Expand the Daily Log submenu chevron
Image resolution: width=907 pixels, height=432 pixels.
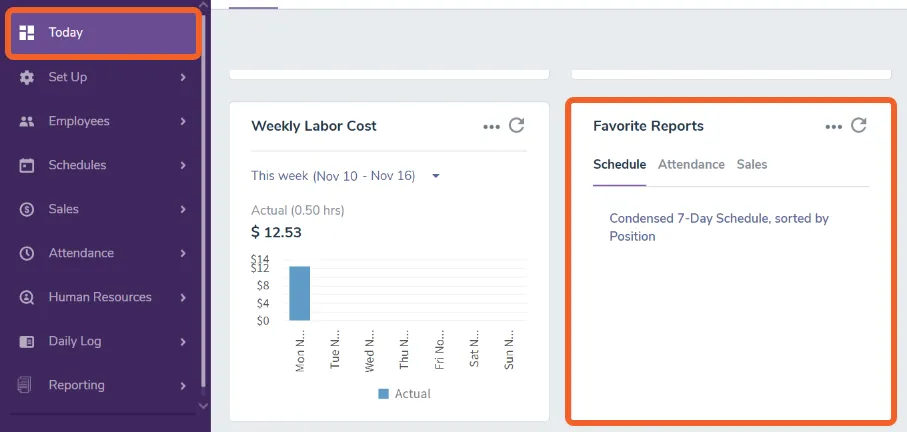coord(183,342)
